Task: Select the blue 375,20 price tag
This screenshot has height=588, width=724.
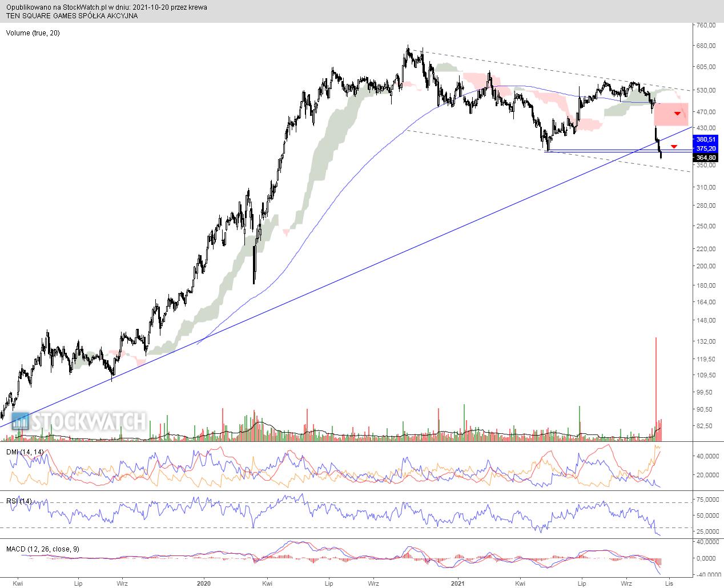Action: [706, 148]
